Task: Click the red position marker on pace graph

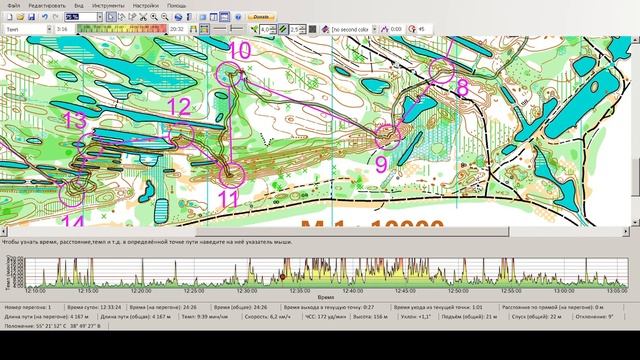Action: click(x=282, y=277)
